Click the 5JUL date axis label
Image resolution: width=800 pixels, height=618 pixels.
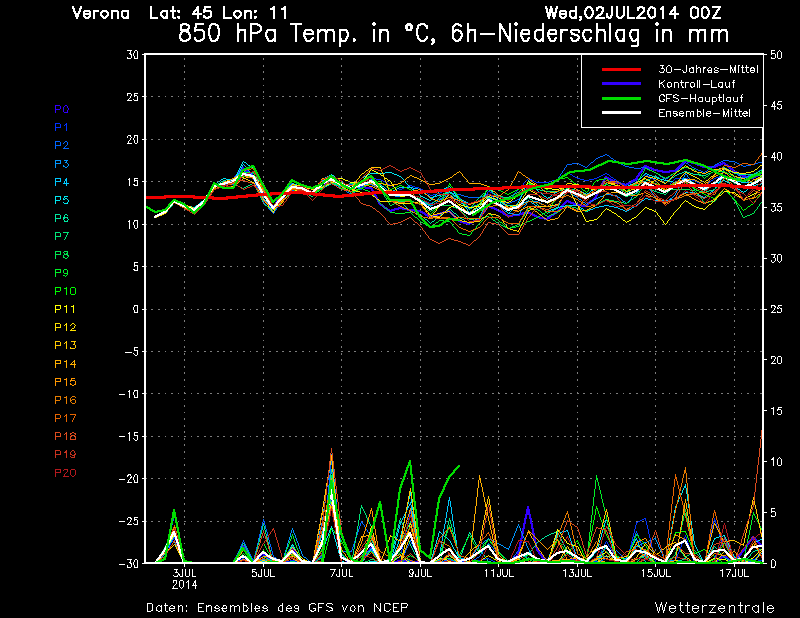(x=263, y=574)
